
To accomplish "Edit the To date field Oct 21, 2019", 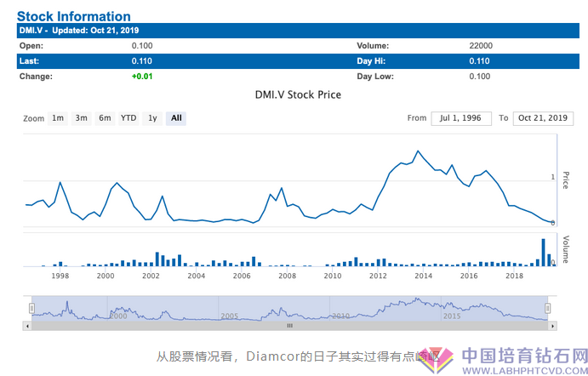I will 543,118.
